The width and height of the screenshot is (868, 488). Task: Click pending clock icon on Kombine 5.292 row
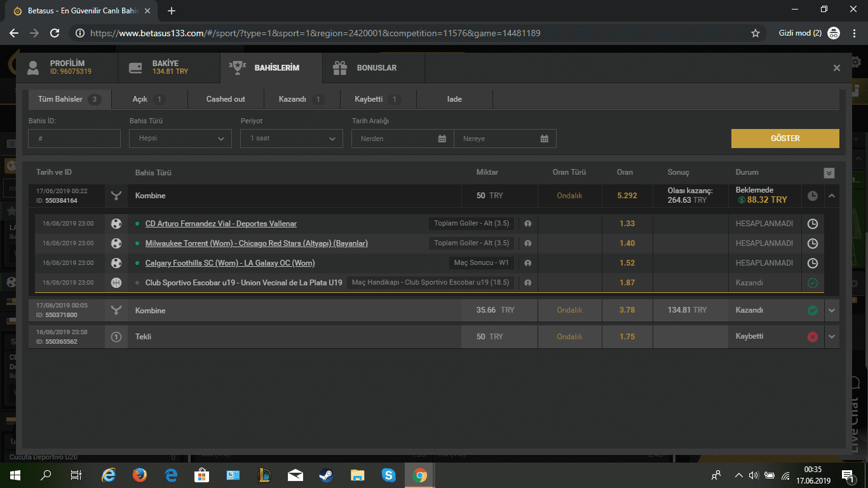tap(813, 196)
